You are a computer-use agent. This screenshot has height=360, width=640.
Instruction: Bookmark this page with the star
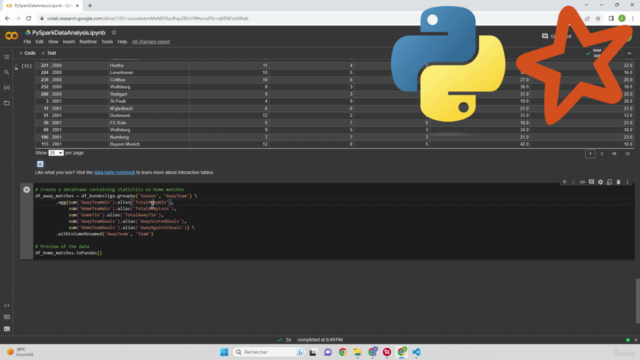coord(598,18)
